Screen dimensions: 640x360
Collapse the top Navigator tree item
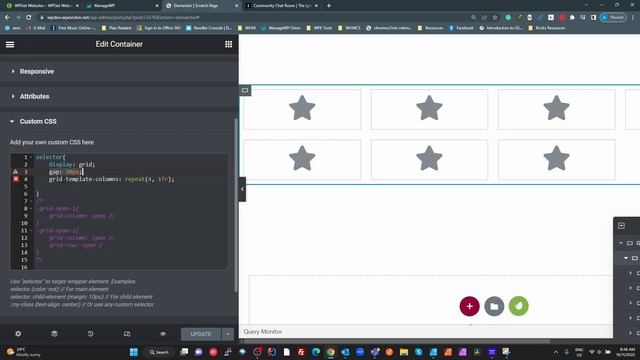pos(621,243)
